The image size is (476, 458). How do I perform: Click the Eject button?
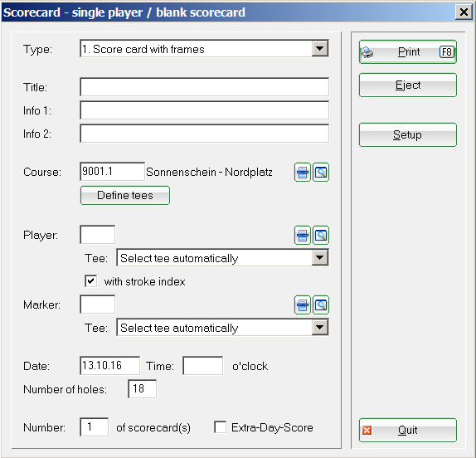(408, 85)
